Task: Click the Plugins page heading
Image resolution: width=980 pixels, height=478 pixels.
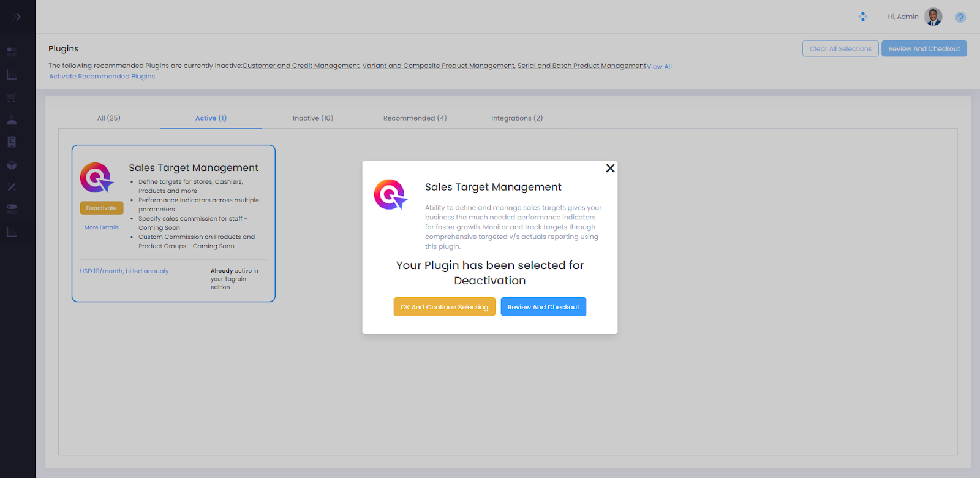Action: 64,48
